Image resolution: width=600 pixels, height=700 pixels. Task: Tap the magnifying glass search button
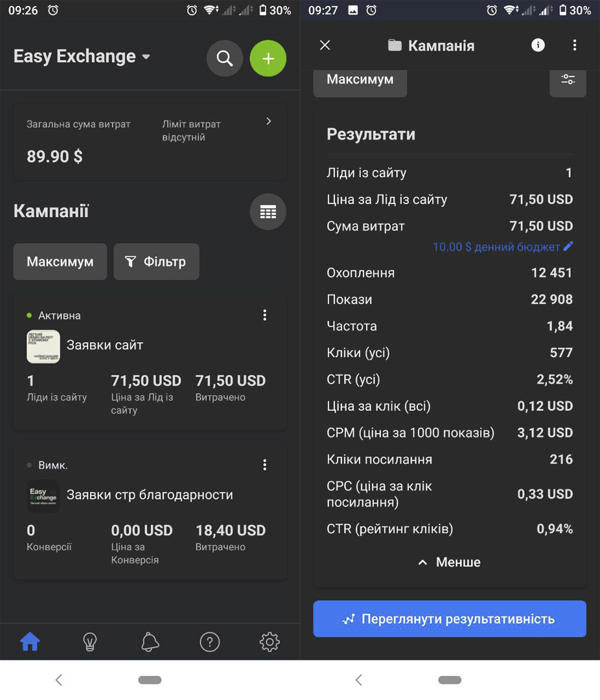pos(225,58)
